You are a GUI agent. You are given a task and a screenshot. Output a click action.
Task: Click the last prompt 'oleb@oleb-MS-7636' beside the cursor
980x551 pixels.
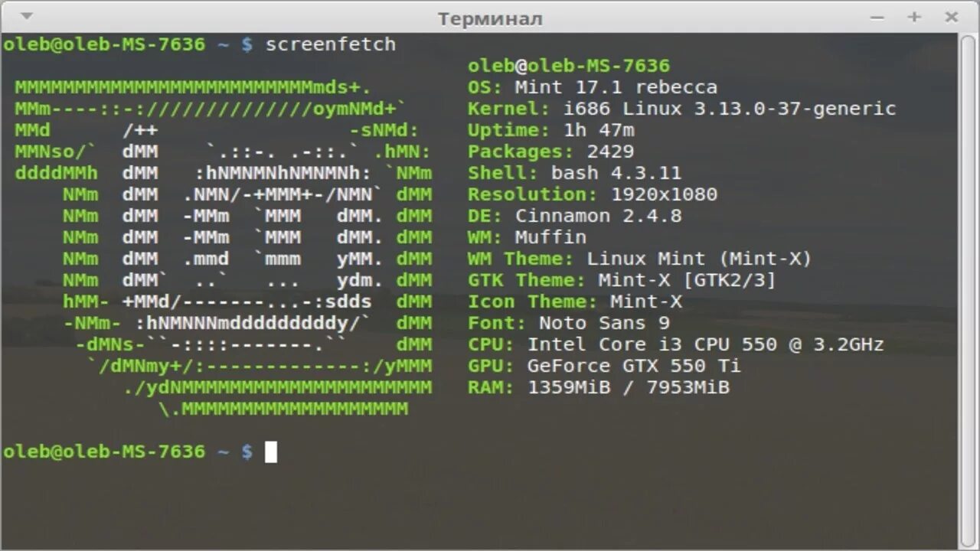[104, 452]
